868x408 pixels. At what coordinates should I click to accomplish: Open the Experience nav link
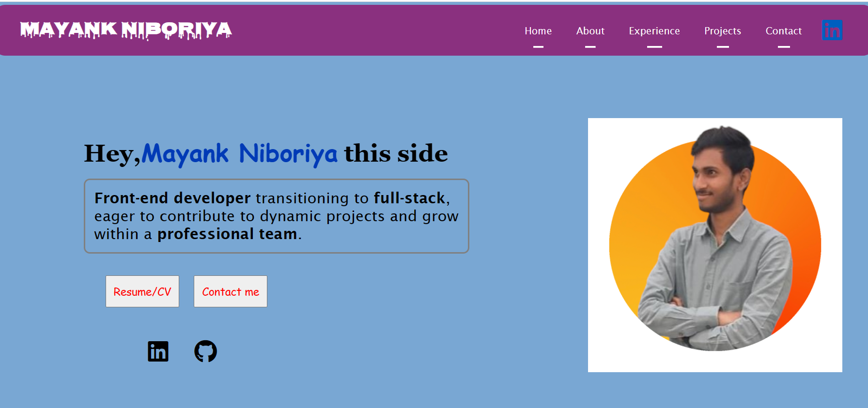654,31
